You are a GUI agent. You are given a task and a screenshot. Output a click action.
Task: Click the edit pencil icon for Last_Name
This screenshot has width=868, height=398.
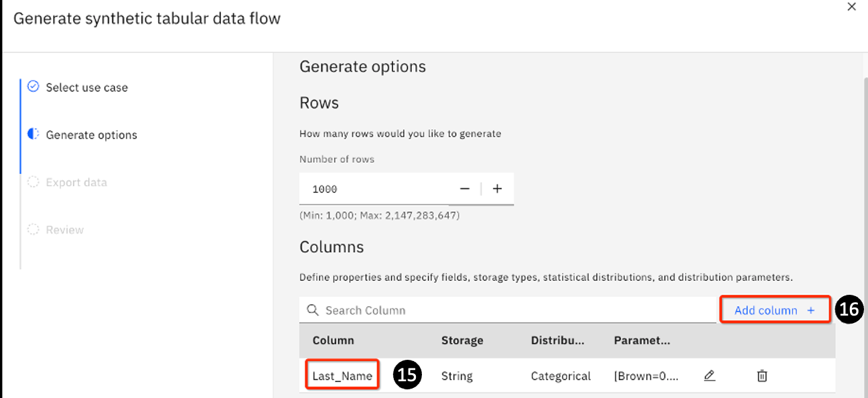(x=709, y=376)
